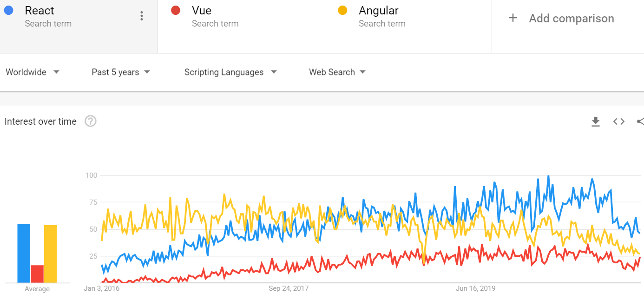Screen dimensions: 644x301
Task: Click the yellow Angular average bar
Action: [51, 254]
